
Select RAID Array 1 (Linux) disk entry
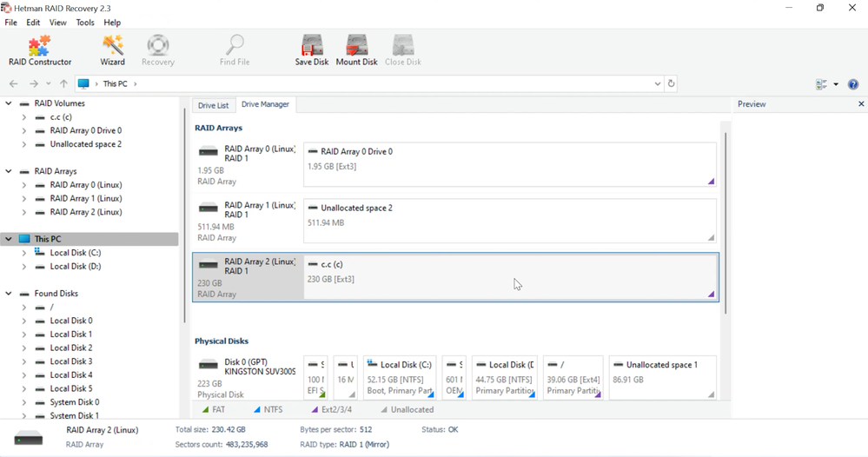click(247, 221)
